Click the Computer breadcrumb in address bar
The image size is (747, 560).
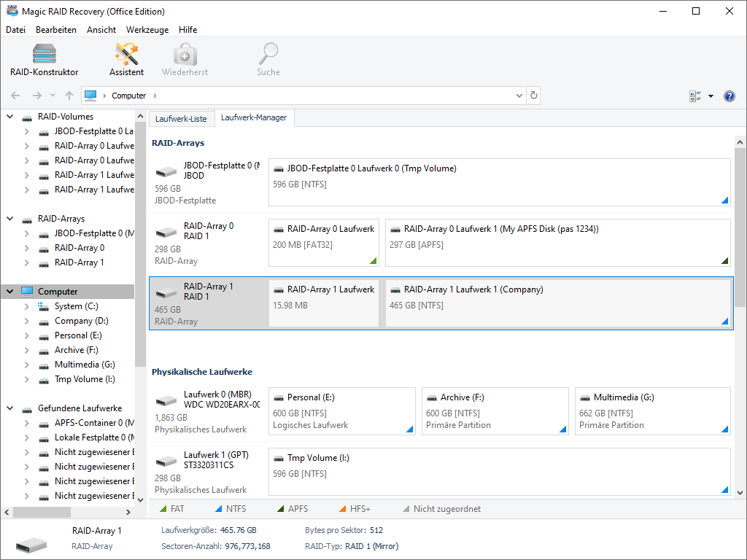pos(128,96)
